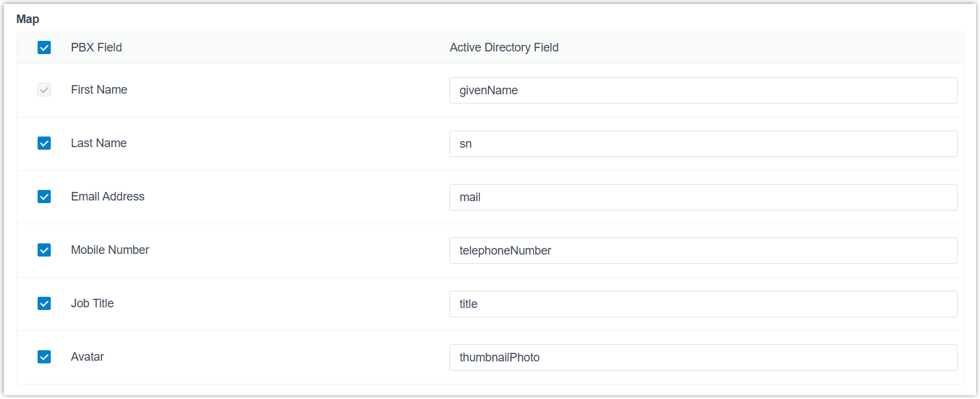The image size is (980, 399).
Task: Click the Map section heading
Action: (28, 19)
